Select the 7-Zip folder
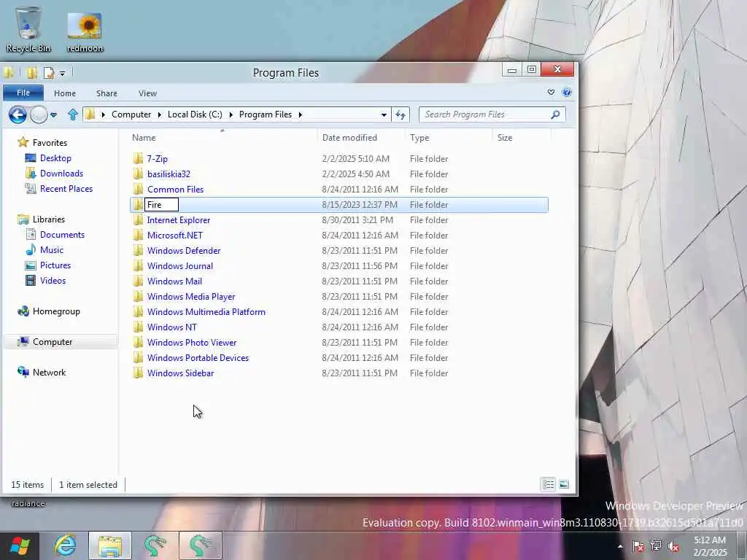The width and height of the screenshot is (747, 560). (158, 158)
